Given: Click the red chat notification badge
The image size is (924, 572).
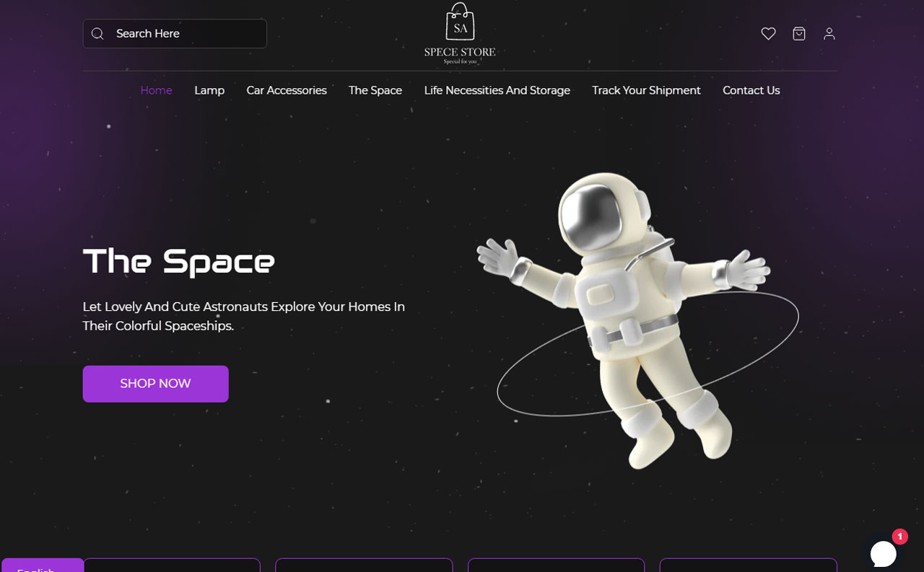Looking at the screenshot, I should click(899, 537).
